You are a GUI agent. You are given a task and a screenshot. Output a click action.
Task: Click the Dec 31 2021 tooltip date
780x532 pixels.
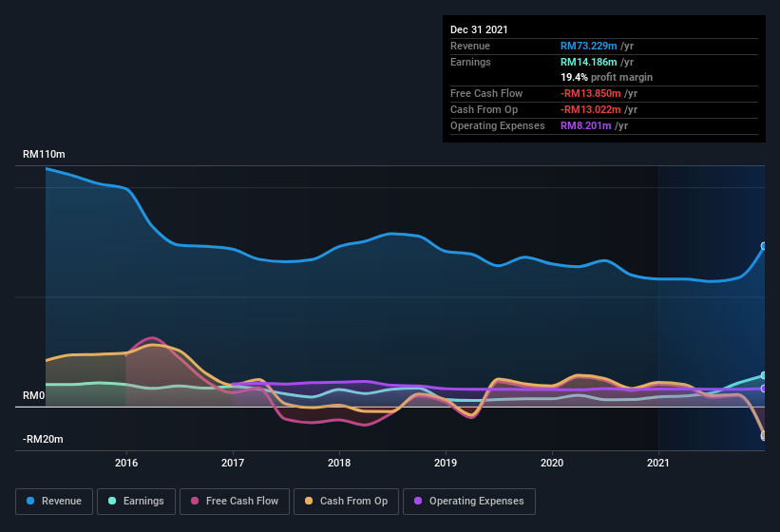(479, 29)
